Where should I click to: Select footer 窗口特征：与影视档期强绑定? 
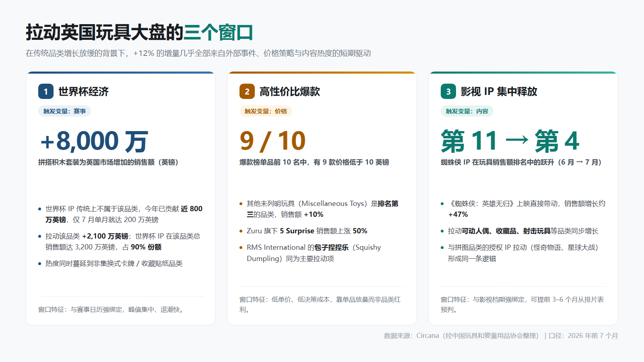pos(522,304)
